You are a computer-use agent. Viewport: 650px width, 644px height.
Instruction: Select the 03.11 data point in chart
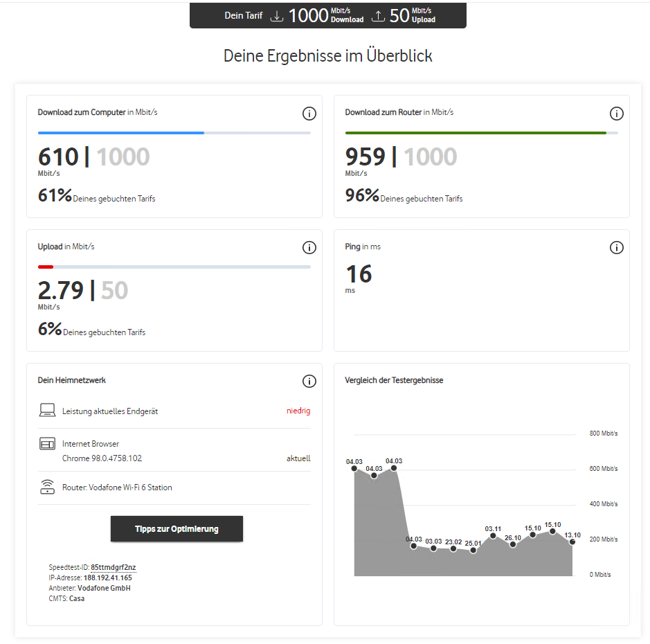pyautogui.click(x=493, y=535)
